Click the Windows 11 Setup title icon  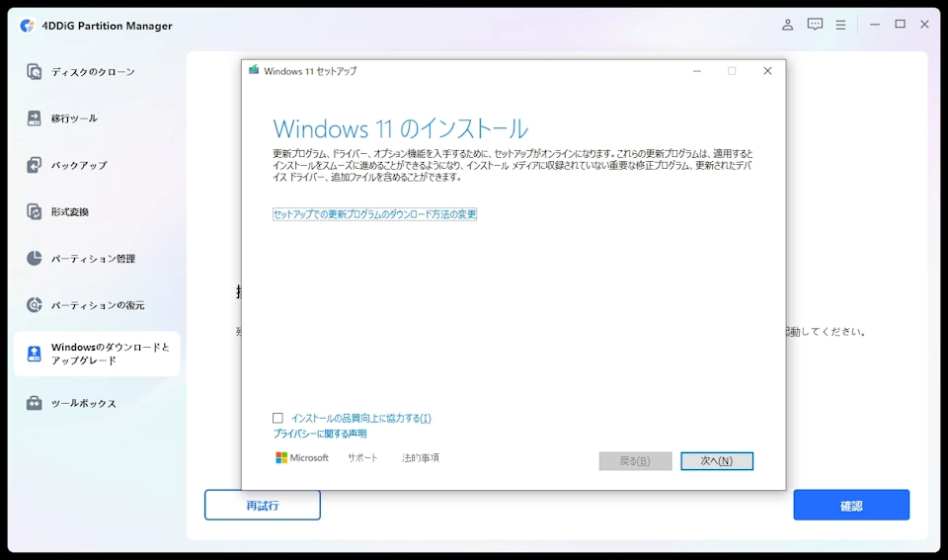click(x=254, y=70)
